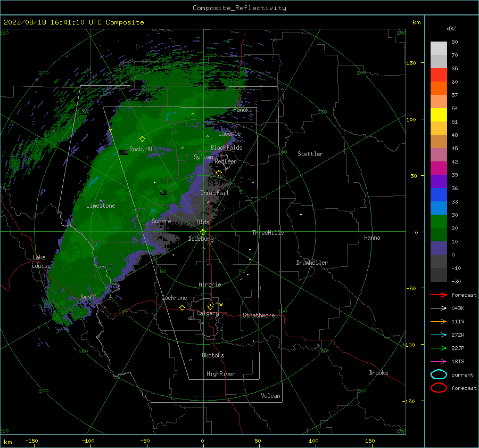This screenshot has height=448, width=479.
Task: Click the Vulcan town label
Action: [270, 396]
